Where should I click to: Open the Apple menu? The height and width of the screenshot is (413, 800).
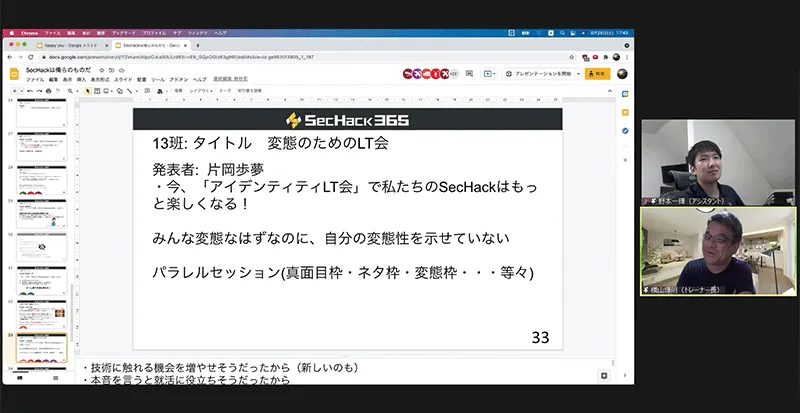(x=11, y=33)
